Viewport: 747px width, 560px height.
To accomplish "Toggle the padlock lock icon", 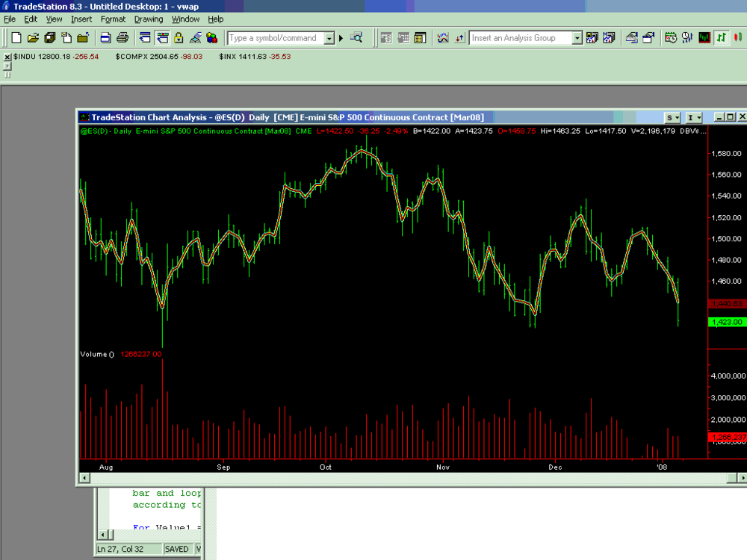I will 179,38.
